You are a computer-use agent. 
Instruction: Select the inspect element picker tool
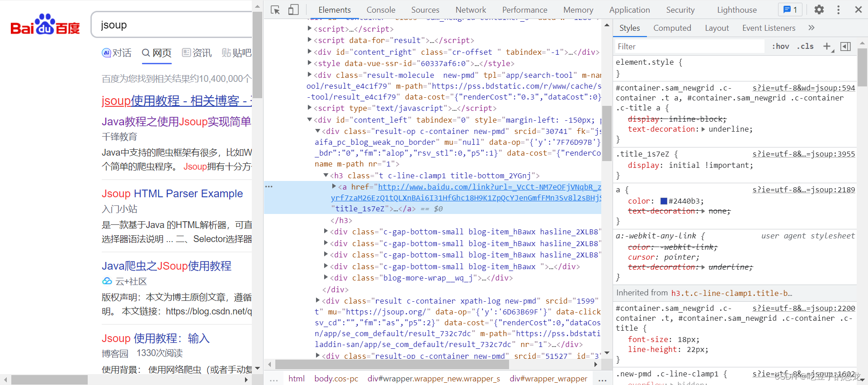[x=275, y=10]
